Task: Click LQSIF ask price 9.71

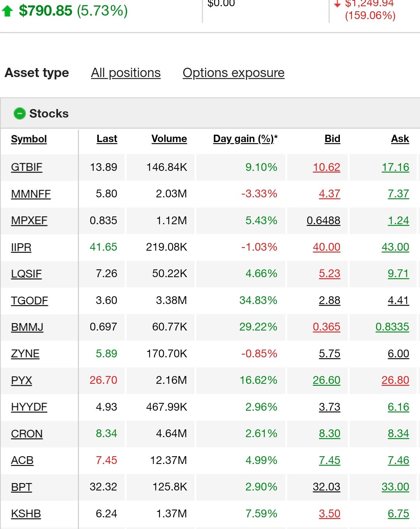Action: 399,274
